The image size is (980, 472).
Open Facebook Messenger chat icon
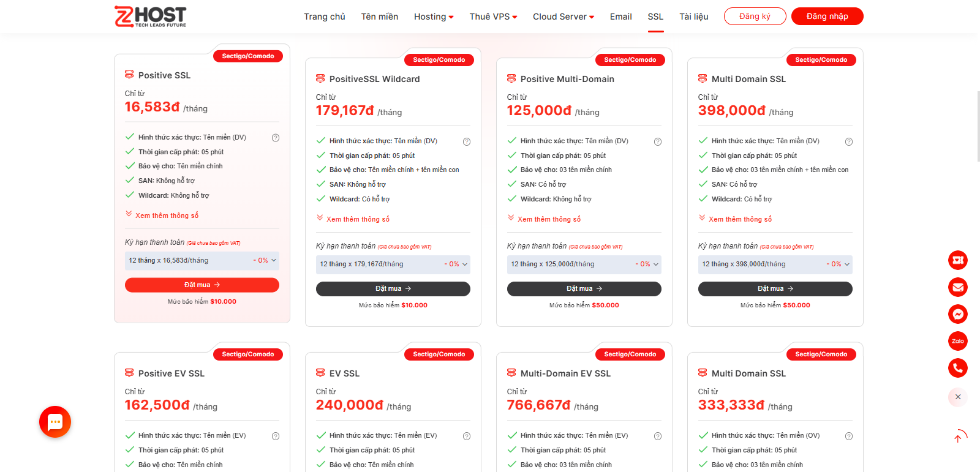(958, 314)
